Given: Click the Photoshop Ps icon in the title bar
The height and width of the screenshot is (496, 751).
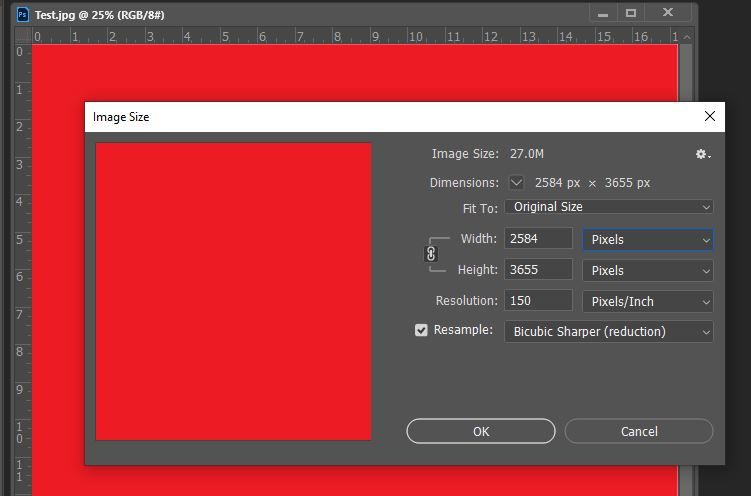Looking at the screenshot, I should 23,14.
